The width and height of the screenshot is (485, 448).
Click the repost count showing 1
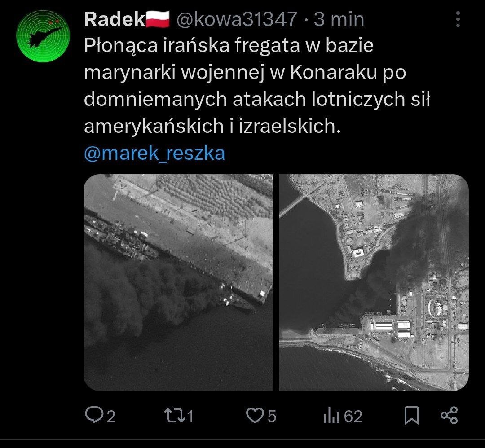190,416
